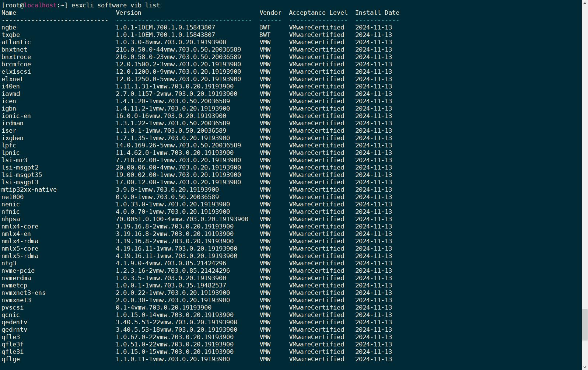Click the 'Vendor' column header
This screenshot has width=588, height=370.
[270, 13]
